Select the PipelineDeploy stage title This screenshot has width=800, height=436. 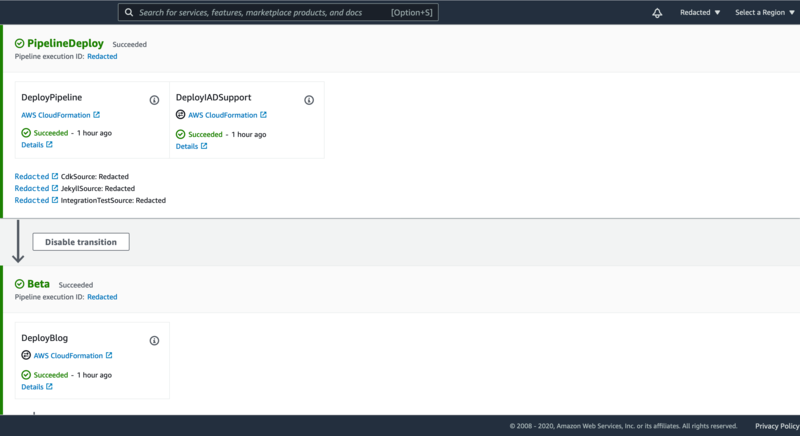pos(65,43)
